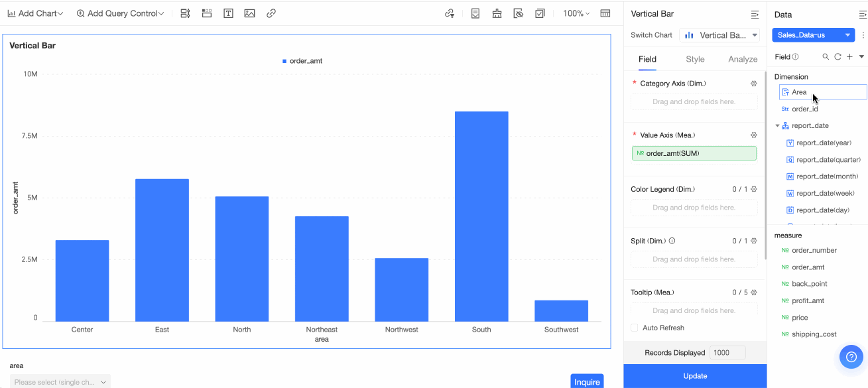Add a new field with plus icon

[x=849, y=57]
